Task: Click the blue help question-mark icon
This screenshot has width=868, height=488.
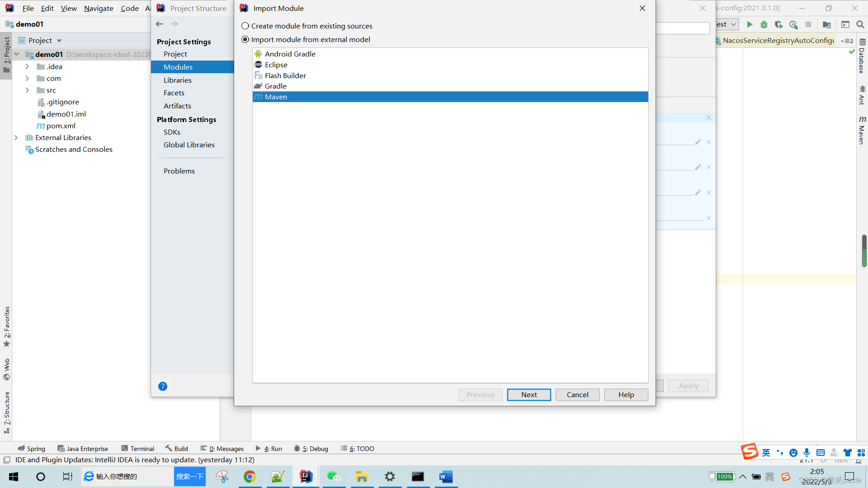Action: pyautogui.click(x=163, y=386)
